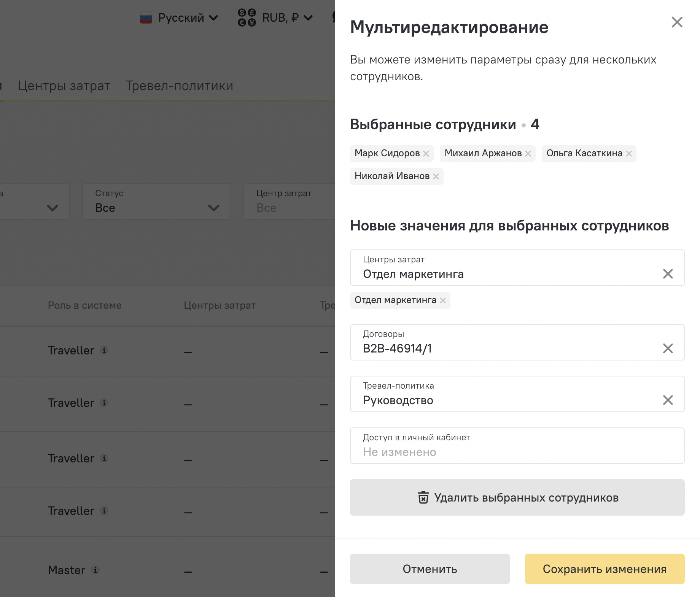Remove Марк Сидоров from selected employees
The width and height of the screenshot is (700, 597).
pyautogui.click(x=426, y=154)
